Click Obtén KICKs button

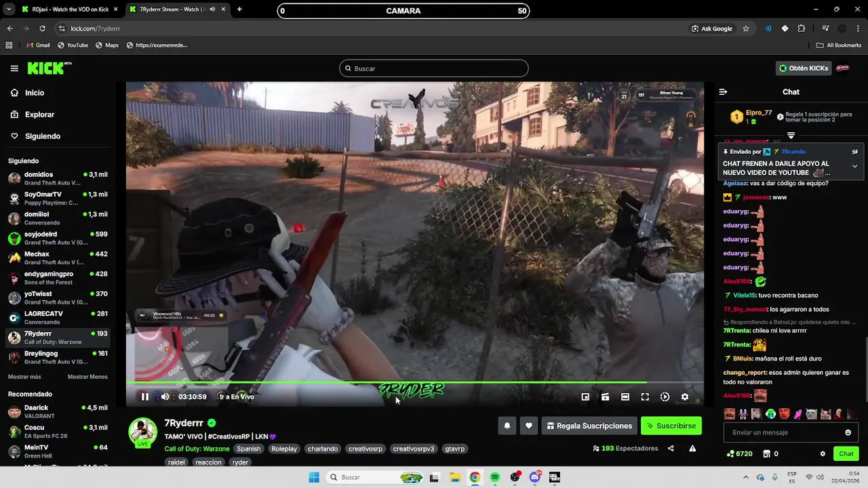pos(804,68)
